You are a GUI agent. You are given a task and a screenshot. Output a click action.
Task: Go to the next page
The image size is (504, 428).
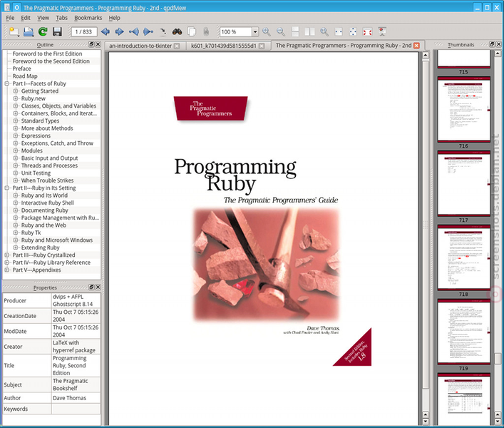click(x=120, y=31)
